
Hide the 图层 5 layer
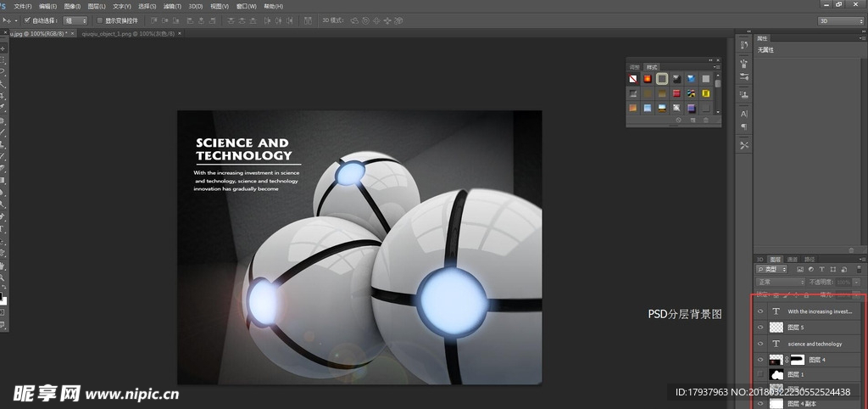759,328
